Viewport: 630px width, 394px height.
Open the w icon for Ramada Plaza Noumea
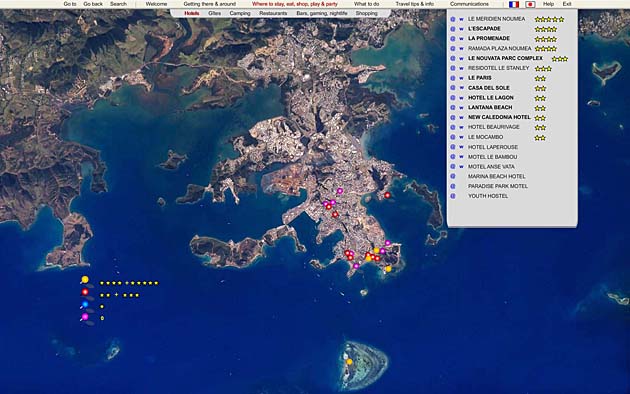tap(461, 49)
